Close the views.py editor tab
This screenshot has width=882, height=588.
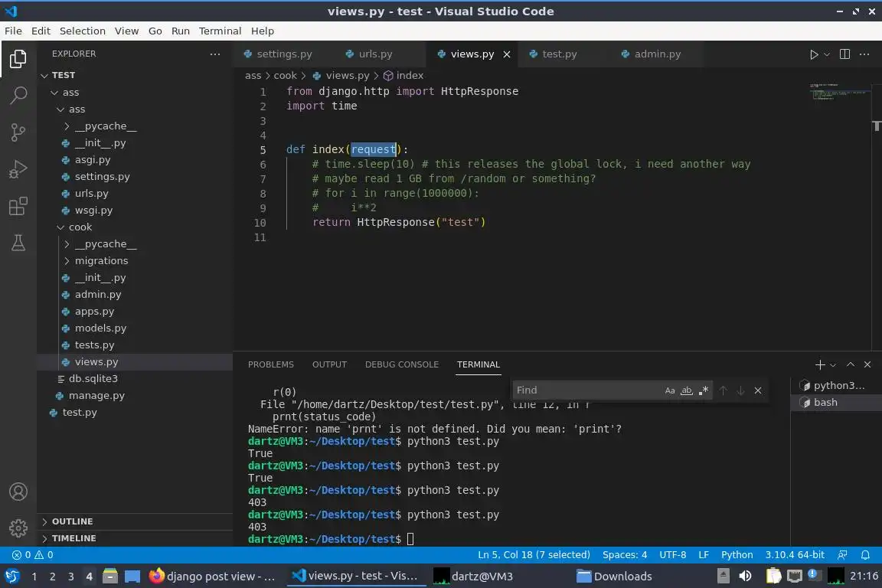tap(507, 54)
